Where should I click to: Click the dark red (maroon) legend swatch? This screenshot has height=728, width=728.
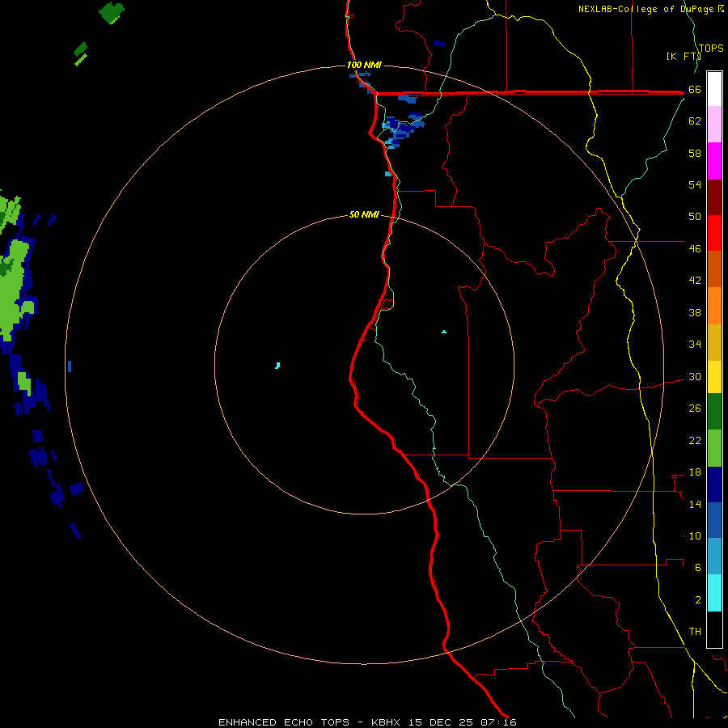(x=714, y=197)
